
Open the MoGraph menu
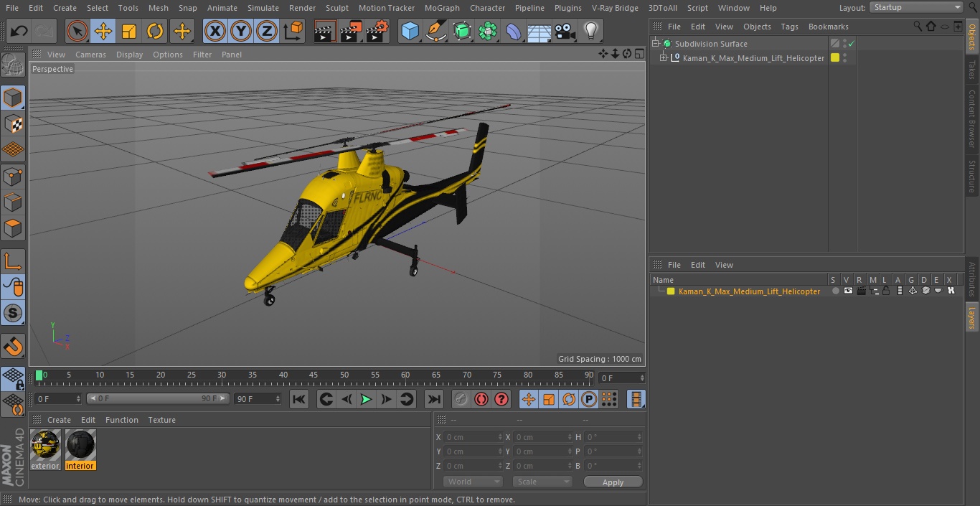(x=442, y=8)
